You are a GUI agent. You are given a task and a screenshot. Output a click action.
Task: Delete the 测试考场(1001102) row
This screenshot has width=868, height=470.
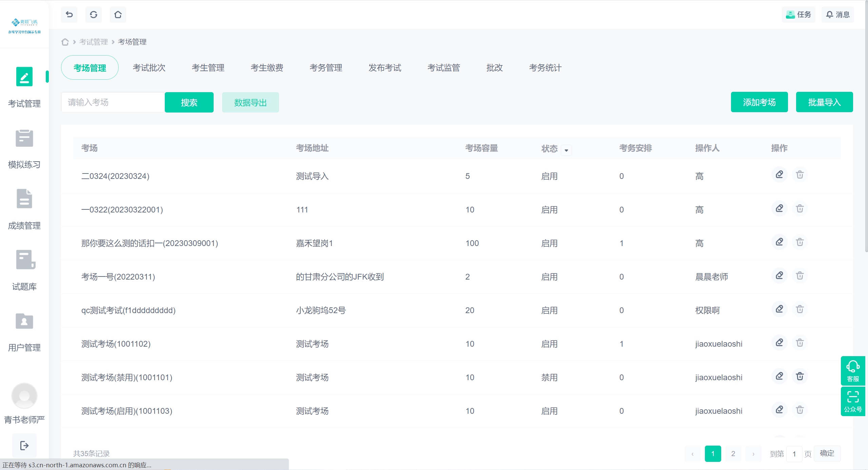[800, 343]
